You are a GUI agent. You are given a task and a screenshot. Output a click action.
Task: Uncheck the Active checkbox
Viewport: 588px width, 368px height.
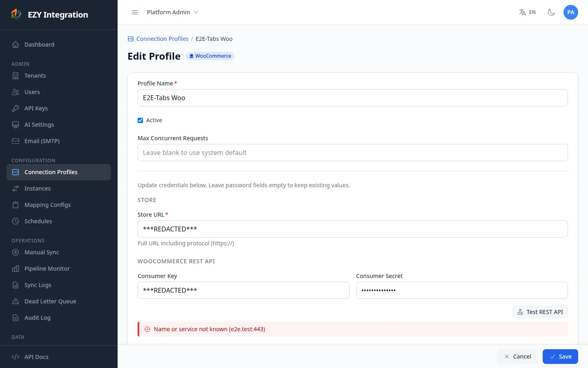coord(140,120)
